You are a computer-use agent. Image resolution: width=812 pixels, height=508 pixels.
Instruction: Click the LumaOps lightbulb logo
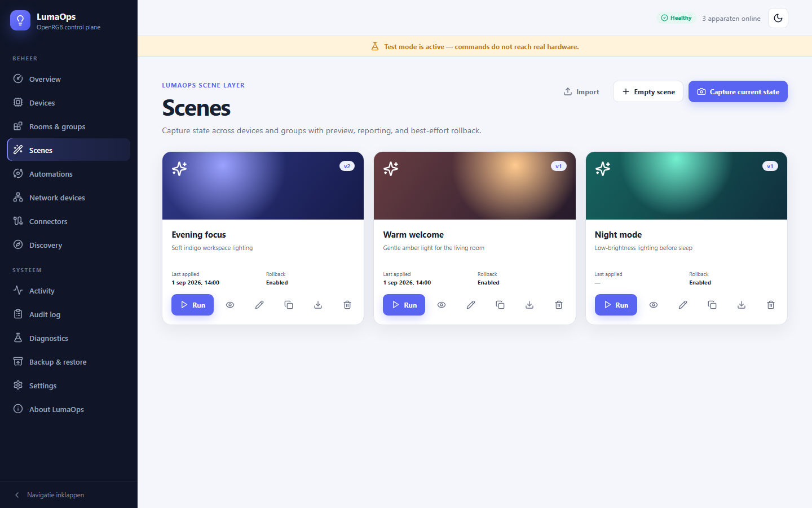(x=20, y=20)
